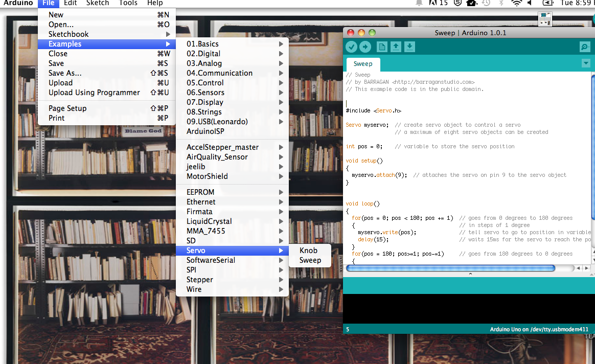
Task: Click the desktop screenshot thumbnail file
Action: [546, 19]
